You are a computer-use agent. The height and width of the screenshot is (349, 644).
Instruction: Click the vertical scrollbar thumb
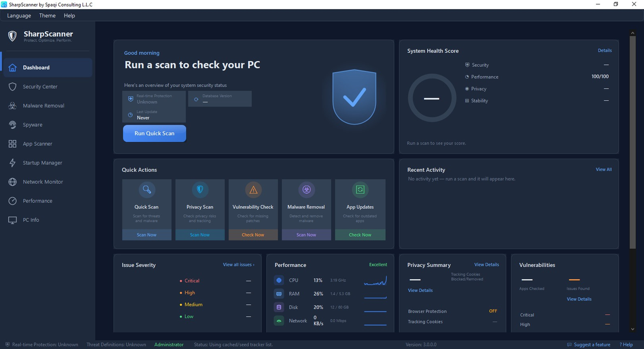(633, 141)
